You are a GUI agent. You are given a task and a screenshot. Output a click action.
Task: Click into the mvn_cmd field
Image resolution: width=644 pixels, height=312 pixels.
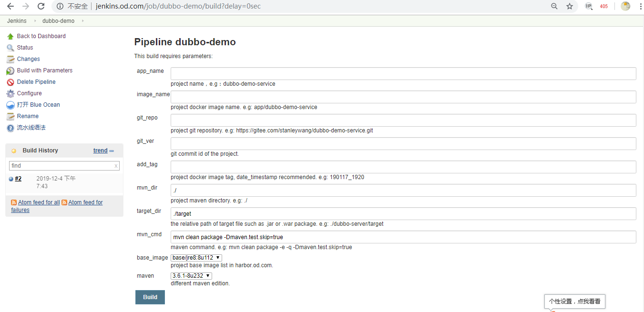tap(403, 237)
